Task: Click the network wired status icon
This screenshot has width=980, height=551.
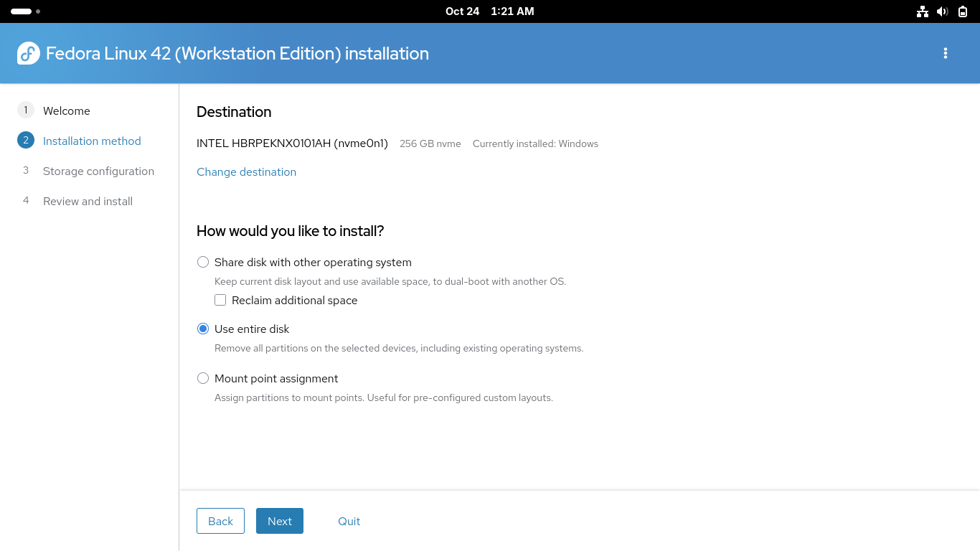Action: click(923, 11)
